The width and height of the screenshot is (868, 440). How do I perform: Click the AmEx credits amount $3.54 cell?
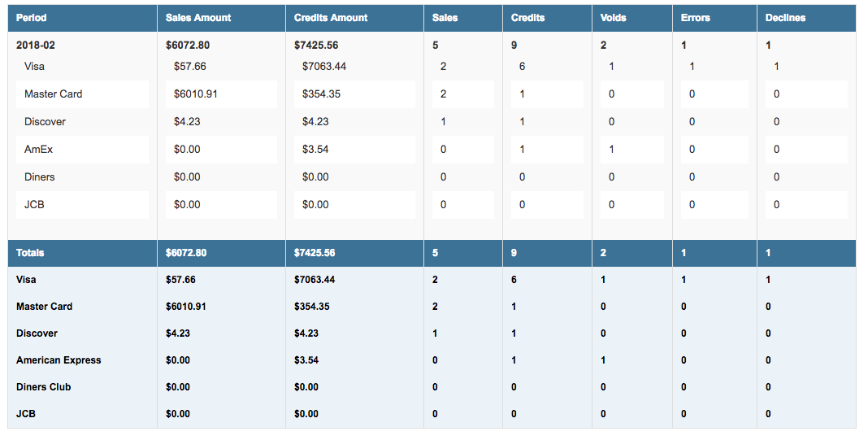pyautogui.click(x=315, y=150)
